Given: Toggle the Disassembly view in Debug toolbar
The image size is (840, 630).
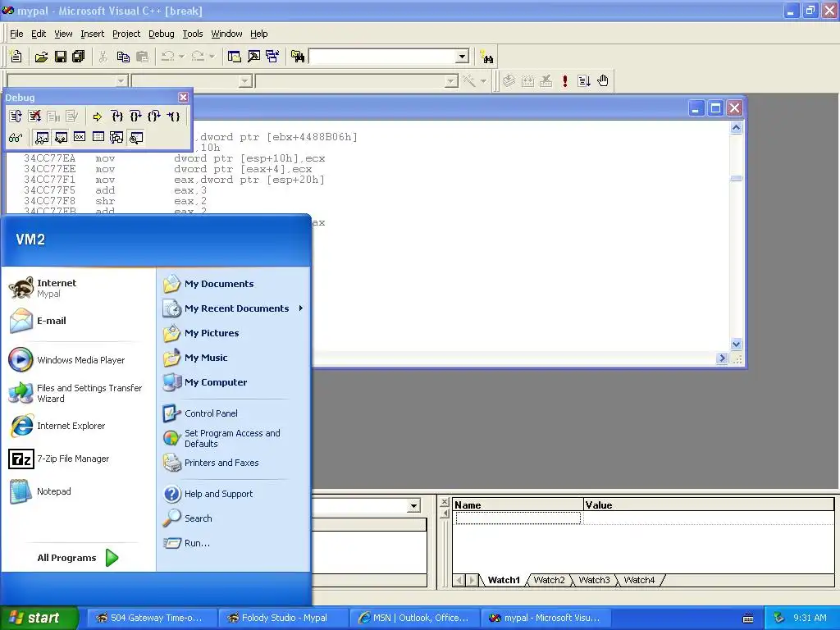Looking at the screenshot, I should pos(136,138).
